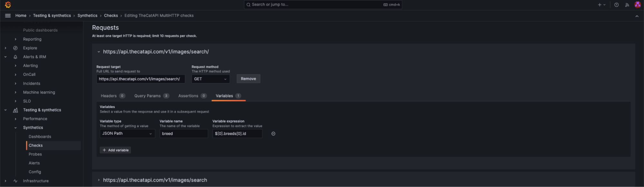Expand the Performance sidebar item
The image size is (644, 187).
(15, 119)
